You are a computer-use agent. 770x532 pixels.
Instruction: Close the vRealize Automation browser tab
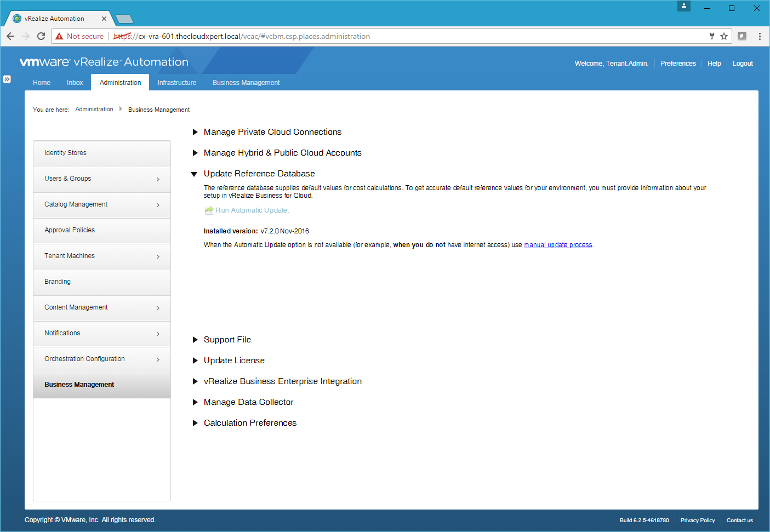[104, 19]
